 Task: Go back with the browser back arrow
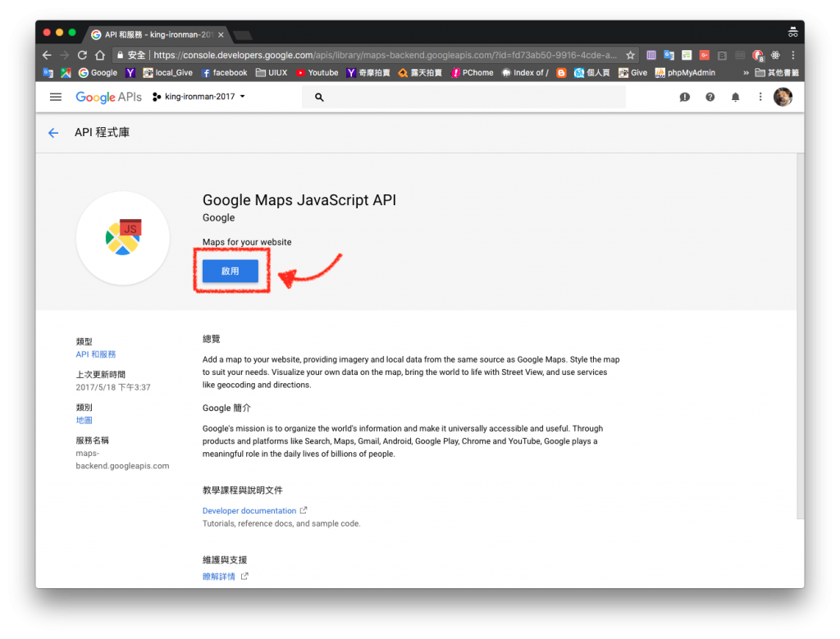(47, 55)
